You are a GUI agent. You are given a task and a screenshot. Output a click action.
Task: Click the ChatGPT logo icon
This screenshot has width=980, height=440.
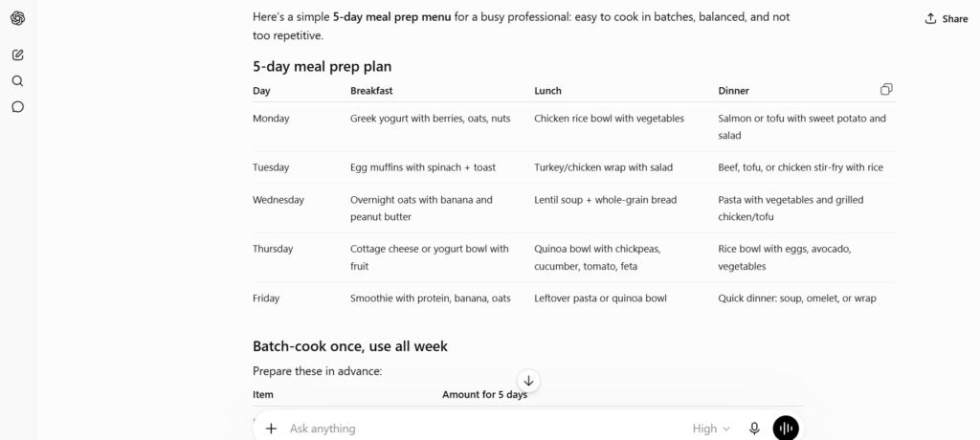(17, 18)
